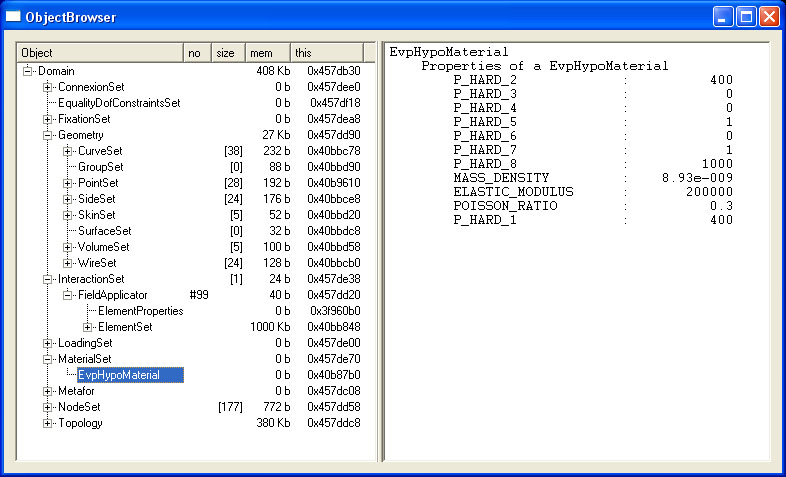Click the P_HARD_1 property line

tap(593, 220)
